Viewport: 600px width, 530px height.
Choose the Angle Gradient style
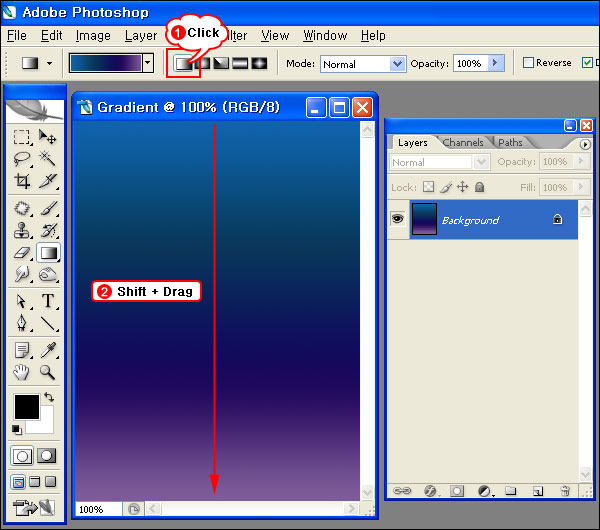pos(221,63)
